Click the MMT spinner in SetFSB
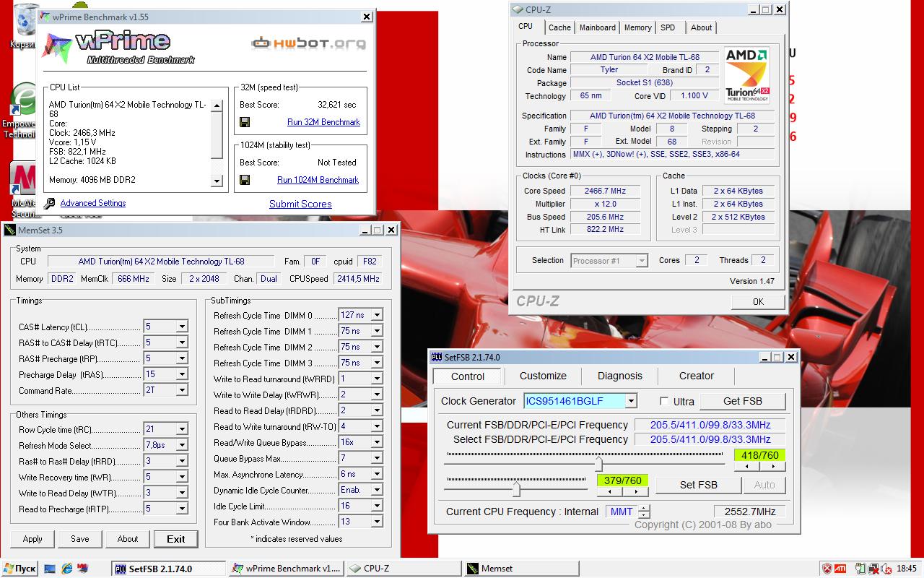The image size is (924, 578). point(644,512)
